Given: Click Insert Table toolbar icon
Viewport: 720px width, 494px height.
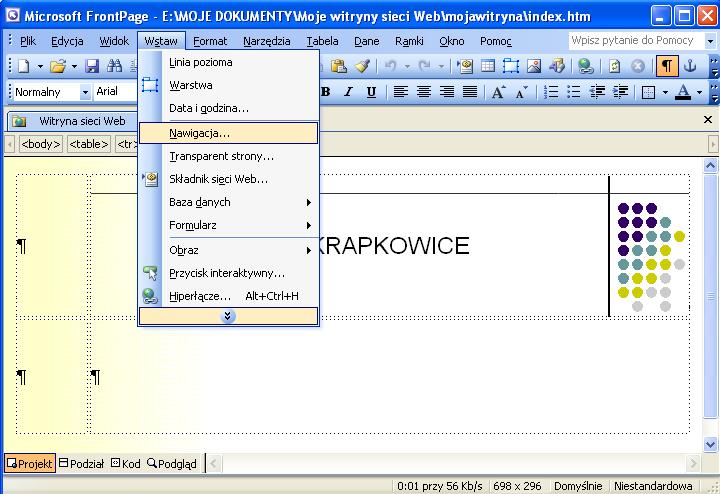Looking at the screenshot, I should coord(488,67).
